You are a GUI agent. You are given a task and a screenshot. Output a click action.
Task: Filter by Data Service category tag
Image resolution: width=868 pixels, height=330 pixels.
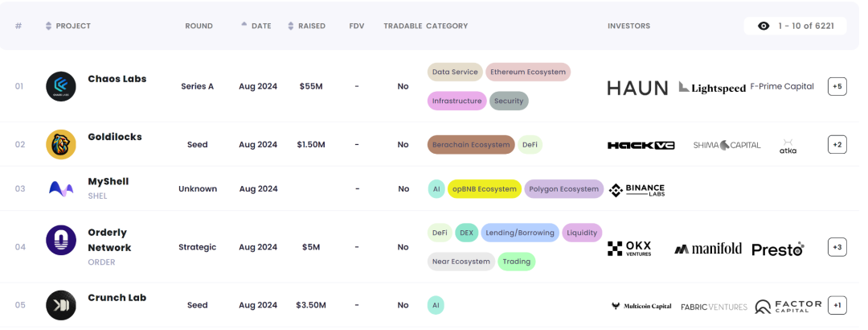[455, 72]
